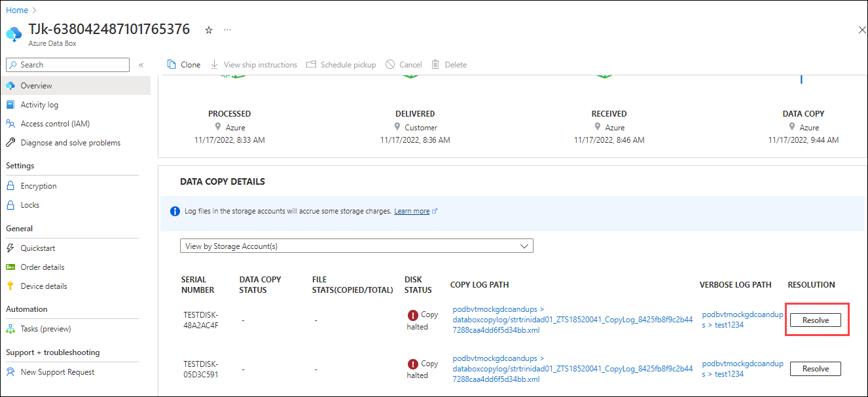The image size is (868, 397).
Task: Open the Encryption settings
Action: [x=37, y=185]
